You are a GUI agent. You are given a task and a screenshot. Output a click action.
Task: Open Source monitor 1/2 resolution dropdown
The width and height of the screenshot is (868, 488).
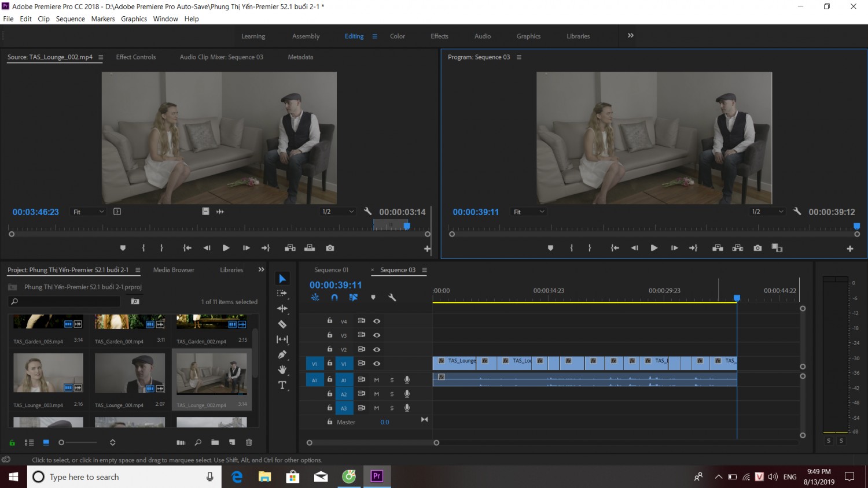pyautogui.click(x=338, y=212)
